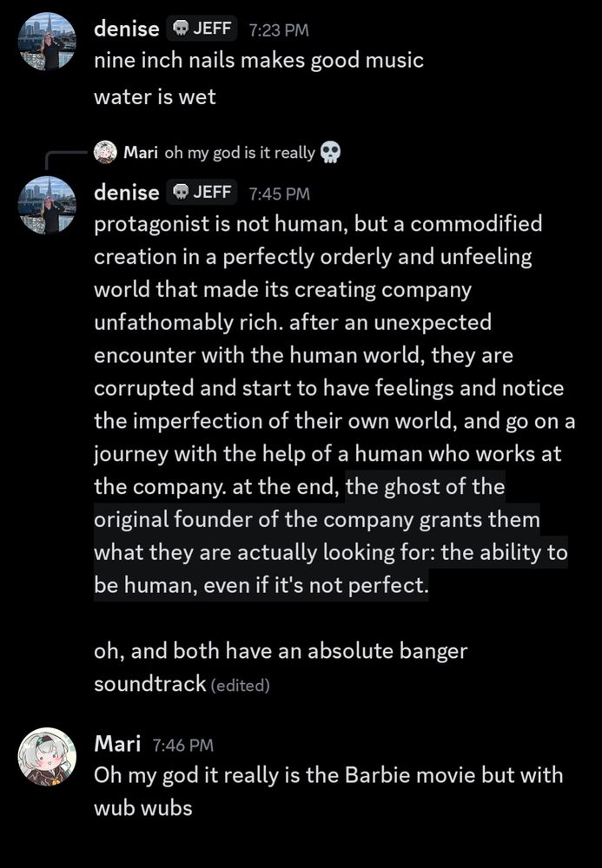602x868 pixels.
Task: Open denise's username on the 7:23 PM message
Action: (126, 29)
